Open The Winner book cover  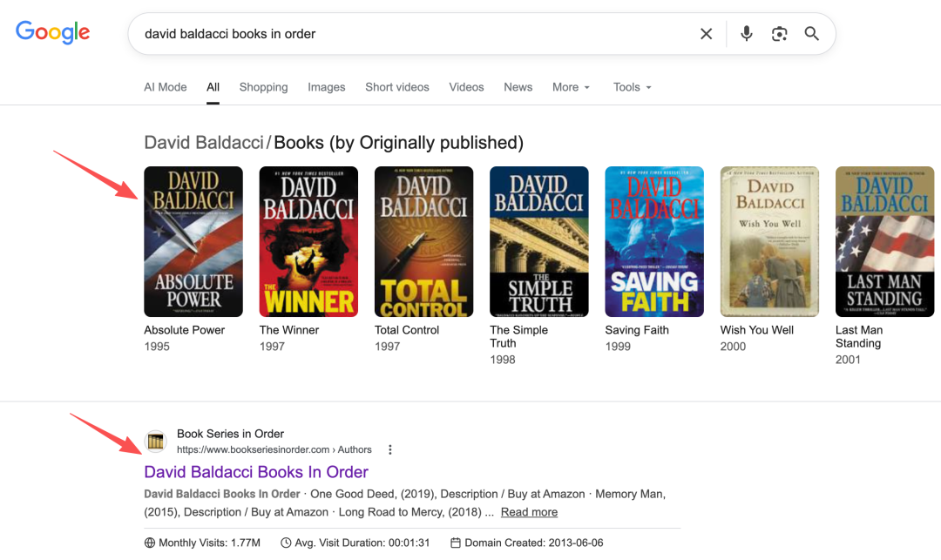[308, 241]
